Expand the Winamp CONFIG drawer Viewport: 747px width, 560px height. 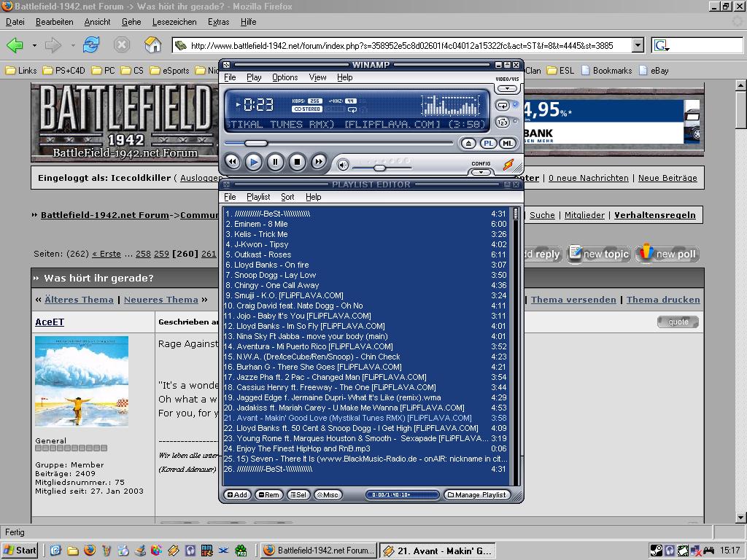[481, 172]
